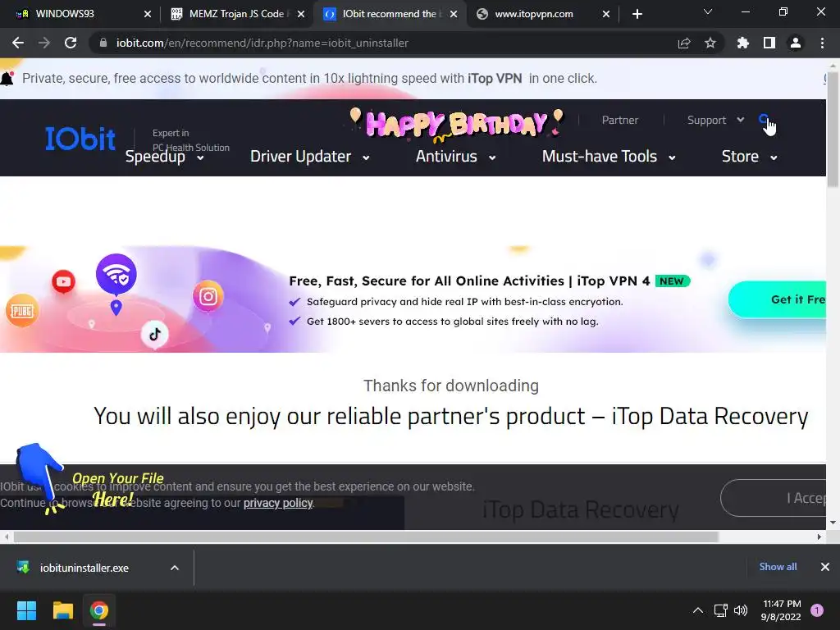The image size is (840, 630).
Task: Click the browser back arrow
Action: pos(18,43)
